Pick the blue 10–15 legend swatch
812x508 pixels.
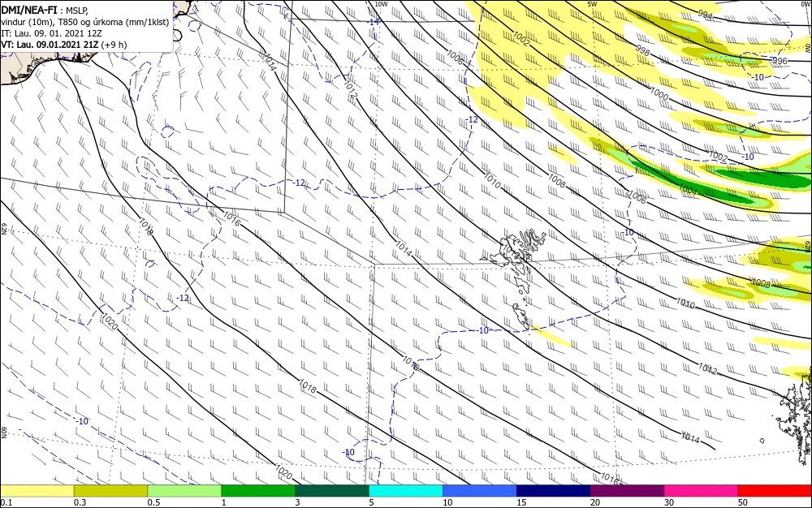tap(480, 491)
